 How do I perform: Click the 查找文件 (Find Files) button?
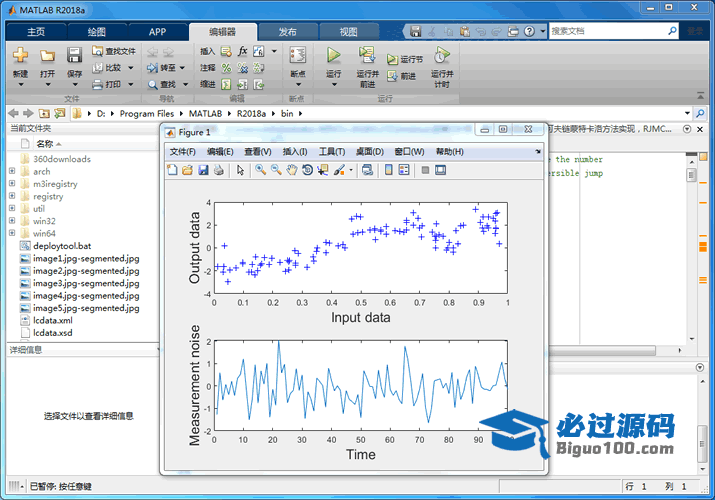click(114, 51)
